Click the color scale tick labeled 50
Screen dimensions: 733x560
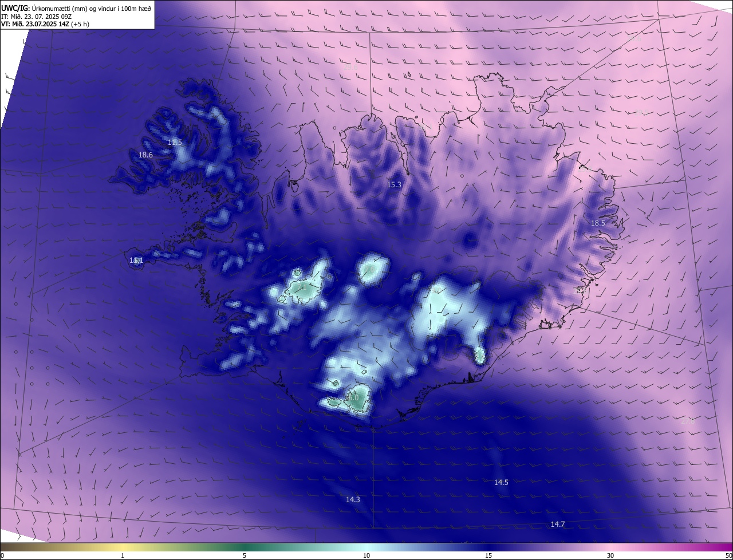pyautogui.click(x=728, y=555)
